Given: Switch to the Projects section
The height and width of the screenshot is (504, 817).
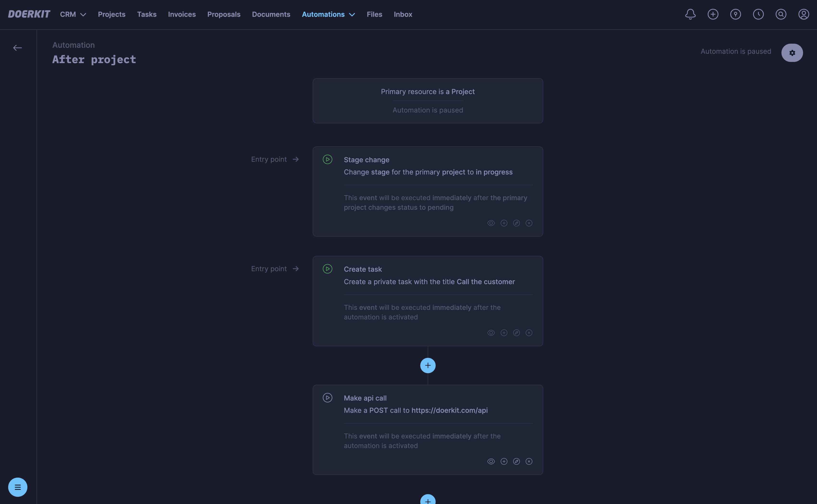Looking at the screenshot, I should click(111, 14).
